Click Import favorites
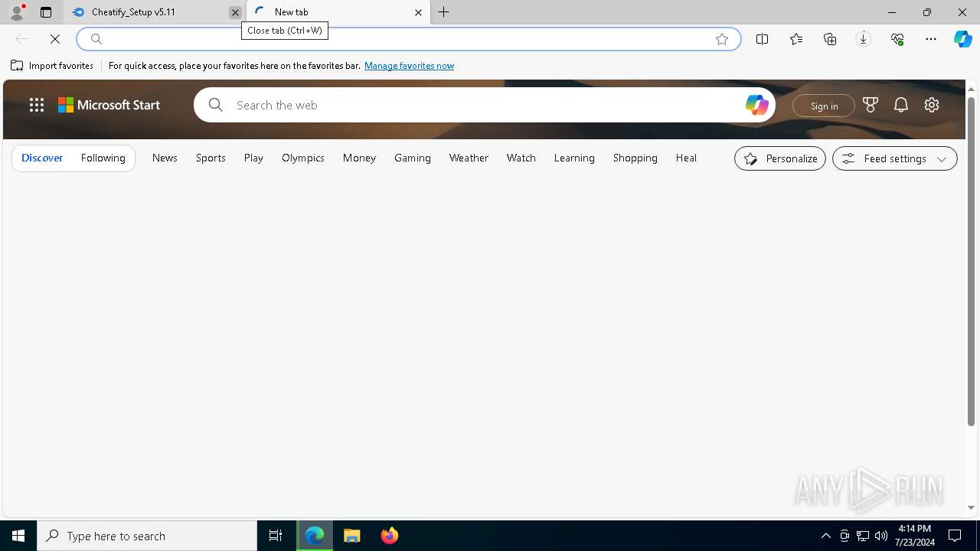The height and width of the screenshot is (551, 980). pos(52,66)
